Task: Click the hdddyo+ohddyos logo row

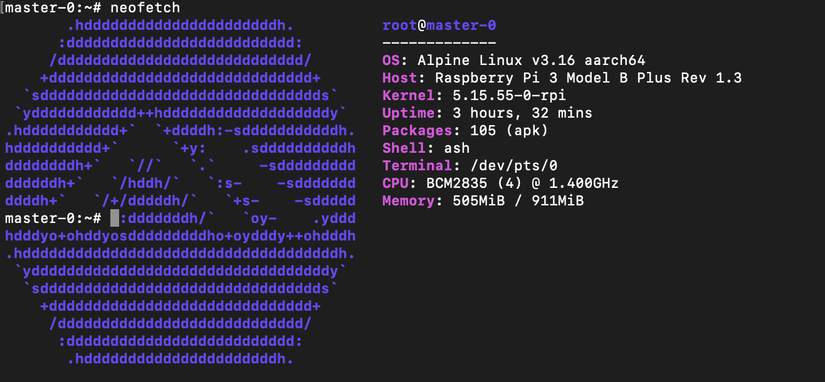Action: point(180,236)
